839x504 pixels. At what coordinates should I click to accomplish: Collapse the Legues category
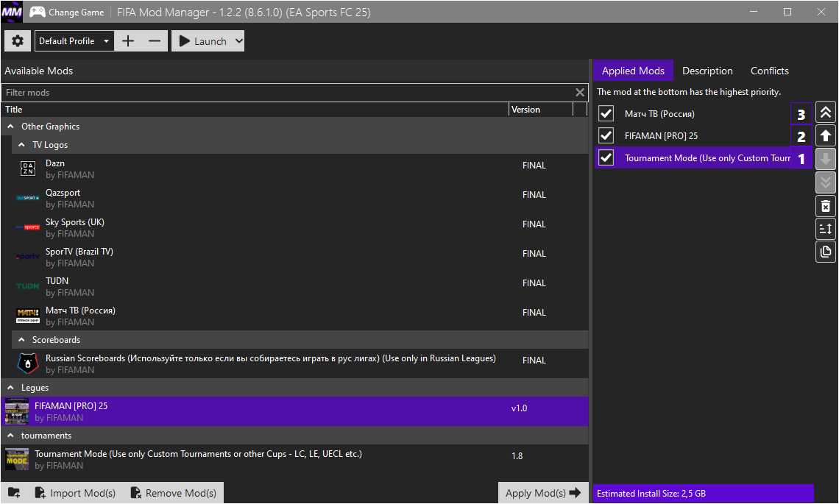(10, 387)
